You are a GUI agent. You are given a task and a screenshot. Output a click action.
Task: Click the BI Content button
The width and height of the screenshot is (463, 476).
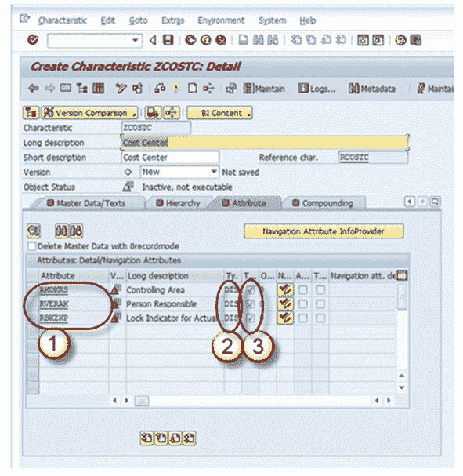[x=219, y=113]
